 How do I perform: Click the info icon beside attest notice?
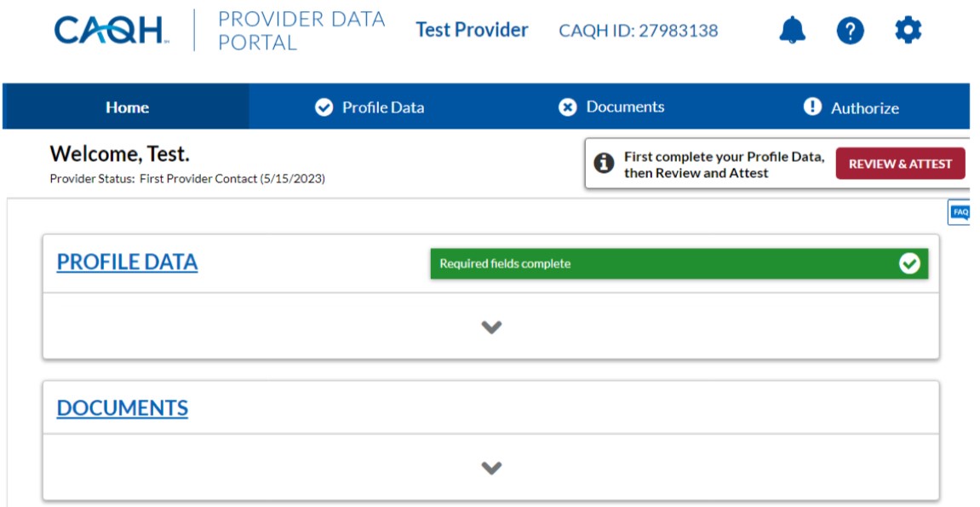pyautogui.click(x=604, y=164)
